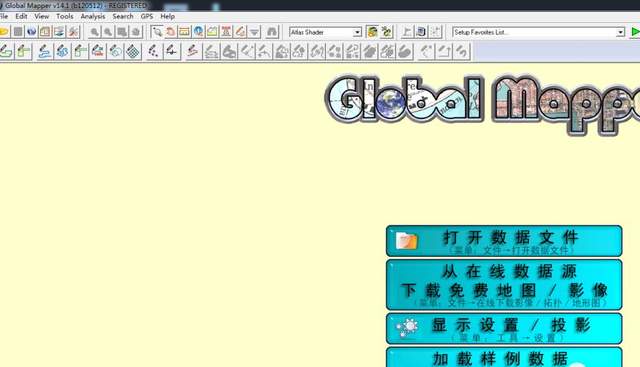The image size is (640, 367).
Task: Open online data download globe icon
Action: point(31,32)
